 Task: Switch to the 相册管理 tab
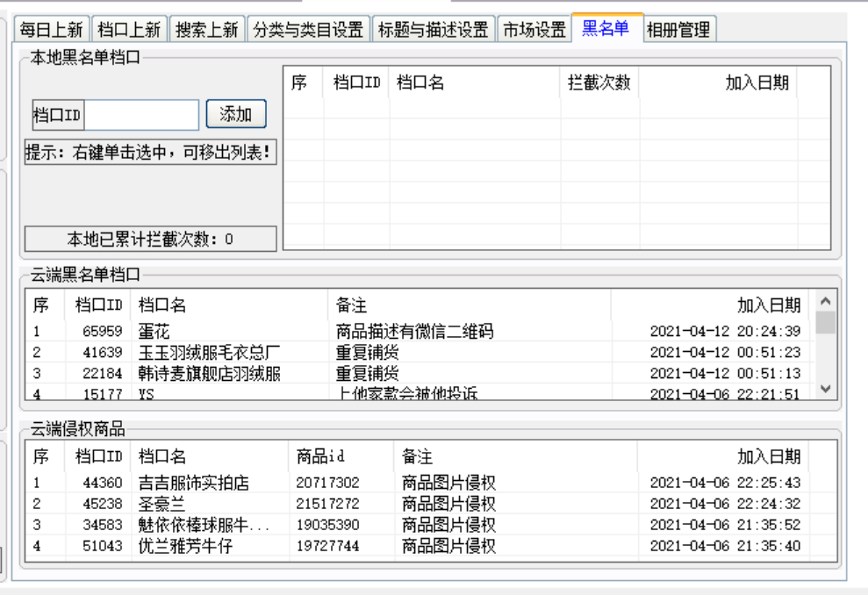pyautogui.click(x=678, y=29)
